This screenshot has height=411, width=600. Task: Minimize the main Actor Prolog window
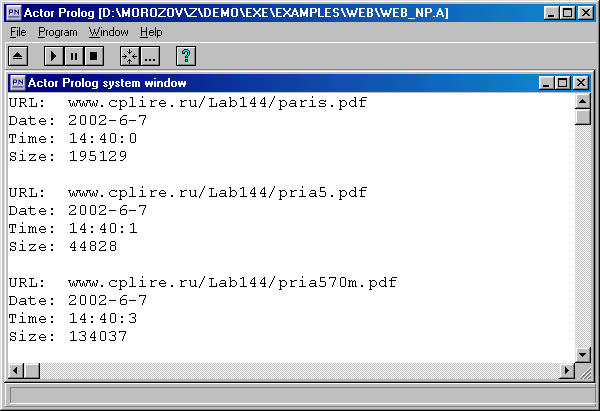click(x=551, y=13)
